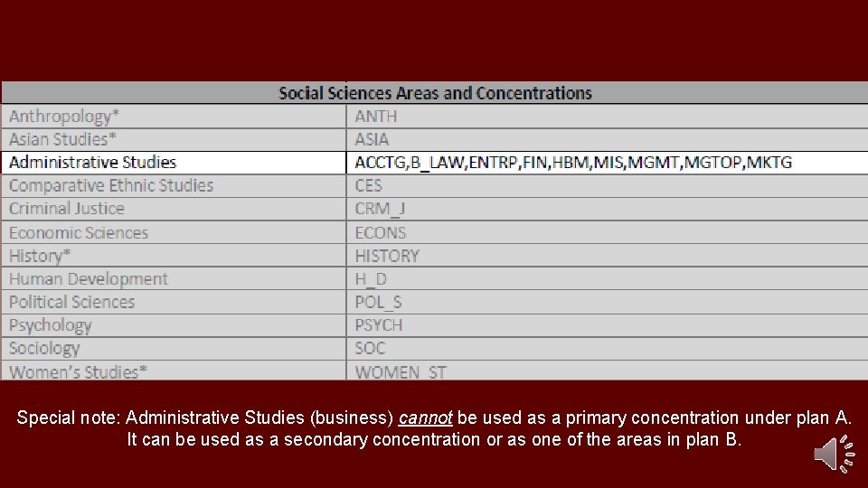Click the Psychology cell
This screenshot has height=488, width=868.
point(51,325)
